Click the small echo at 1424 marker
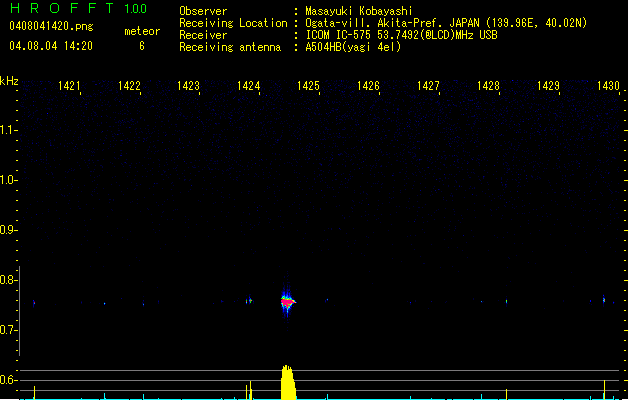Image resolution: width=629 pixels, height=400 pixels. pyautogui.click(x=249, y=300)
